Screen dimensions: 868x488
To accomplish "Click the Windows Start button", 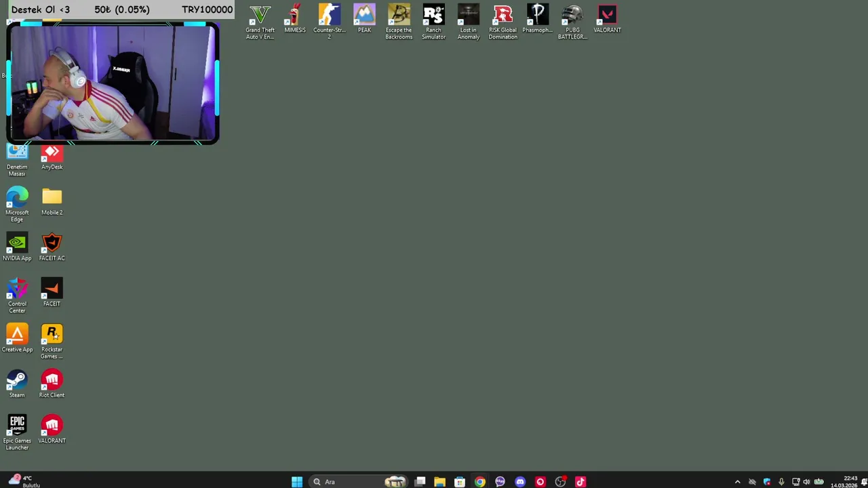I will pos(297,482).
